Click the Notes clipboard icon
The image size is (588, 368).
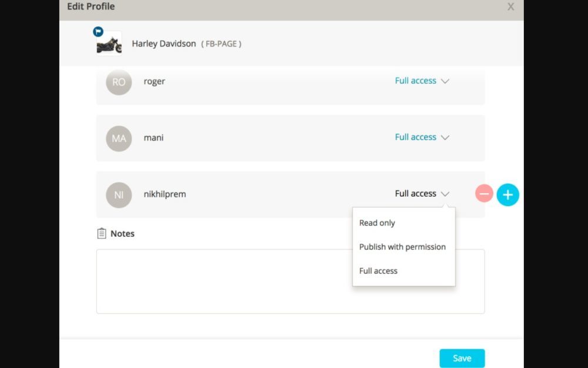coord(101,234)
